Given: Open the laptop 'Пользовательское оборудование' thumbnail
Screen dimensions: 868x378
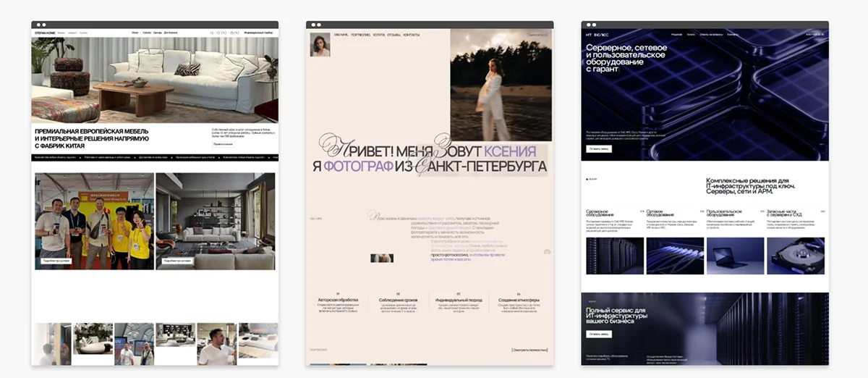Looking at the screenshot, I should (735, 256).
